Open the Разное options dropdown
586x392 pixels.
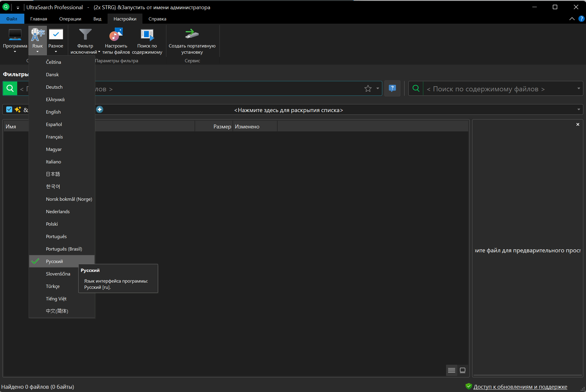56,41
